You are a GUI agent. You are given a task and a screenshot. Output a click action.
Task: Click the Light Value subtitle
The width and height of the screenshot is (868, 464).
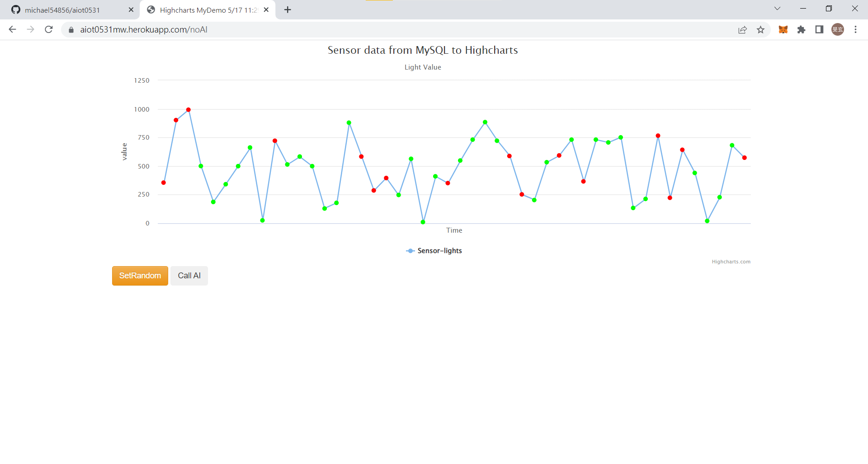pos(423,67)
